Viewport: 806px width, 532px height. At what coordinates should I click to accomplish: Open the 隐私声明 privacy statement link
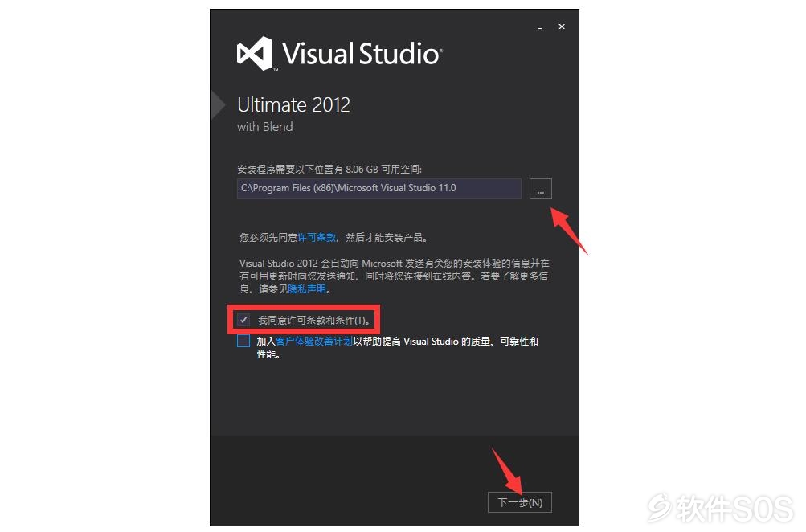click(x=307, y=289)
